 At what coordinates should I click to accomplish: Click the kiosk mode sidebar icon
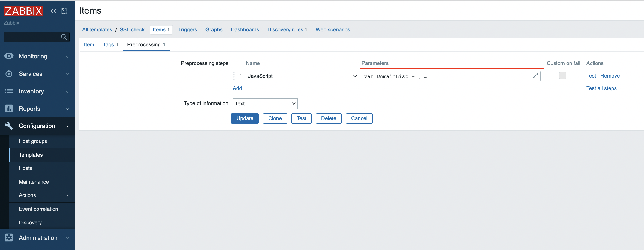64,11
